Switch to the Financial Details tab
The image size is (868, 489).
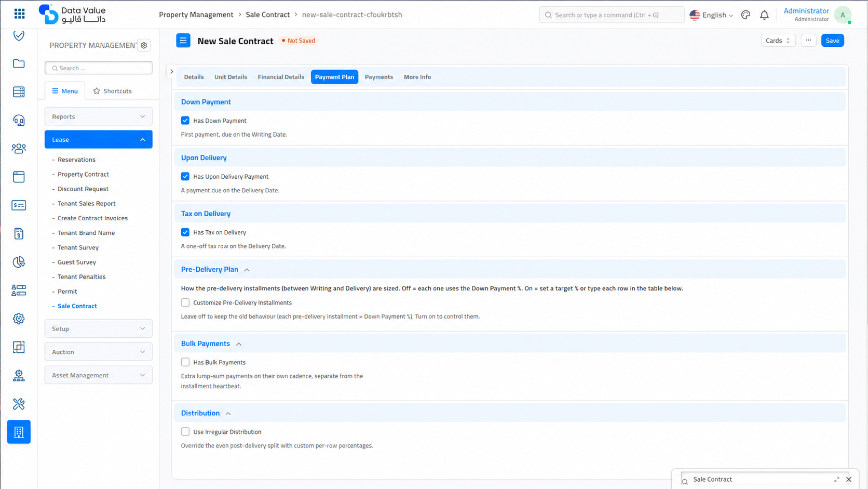281,77
